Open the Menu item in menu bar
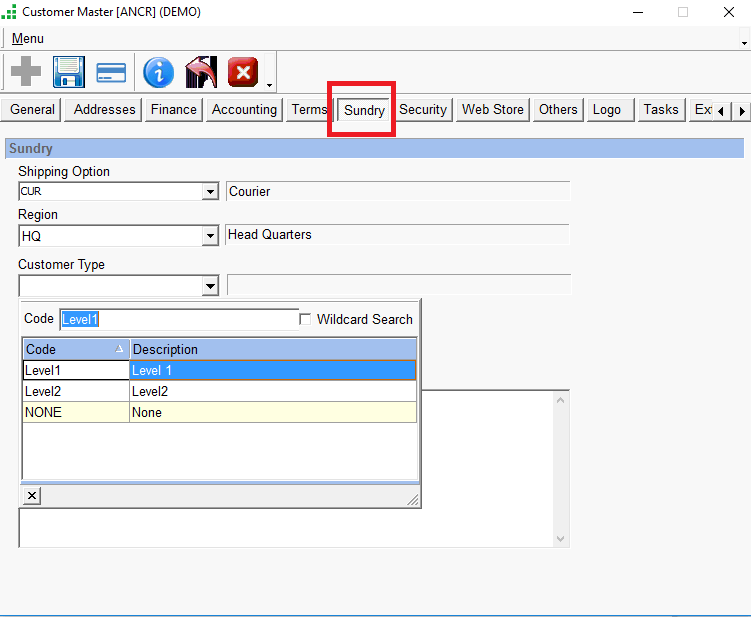This screenshot has height=617, width=751. pos(27,38)
